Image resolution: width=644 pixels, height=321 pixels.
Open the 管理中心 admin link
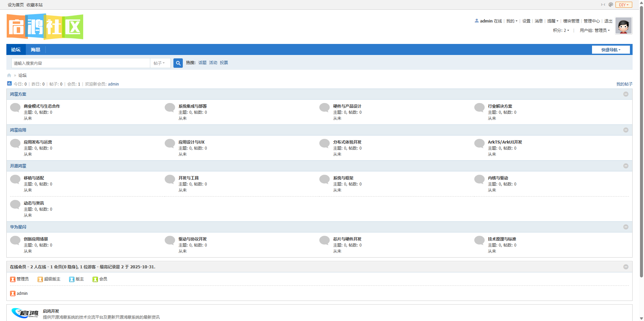(x=591, y=21)
